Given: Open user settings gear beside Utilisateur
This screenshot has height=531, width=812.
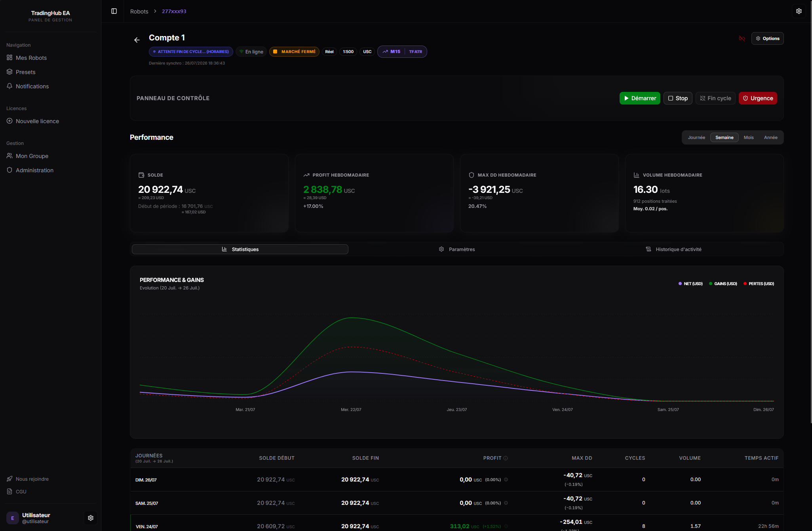Looking at the screenshot, I should coord(91,518).
